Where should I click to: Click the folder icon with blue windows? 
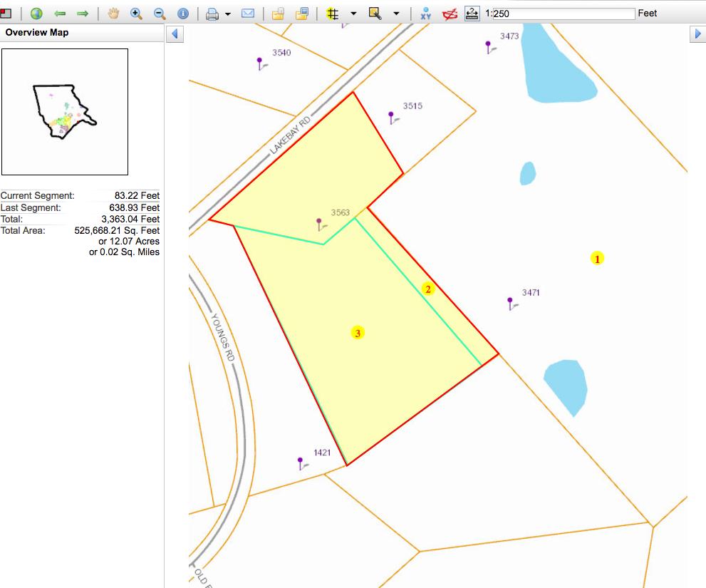(301, 14)
